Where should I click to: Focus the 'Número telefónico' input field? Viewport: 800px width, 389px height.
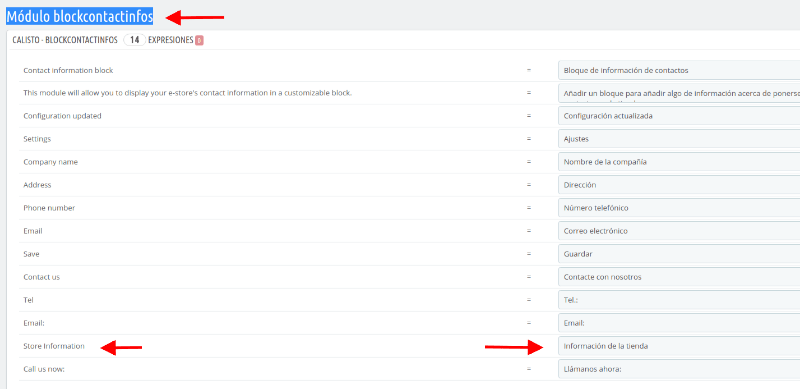point(679,208)
